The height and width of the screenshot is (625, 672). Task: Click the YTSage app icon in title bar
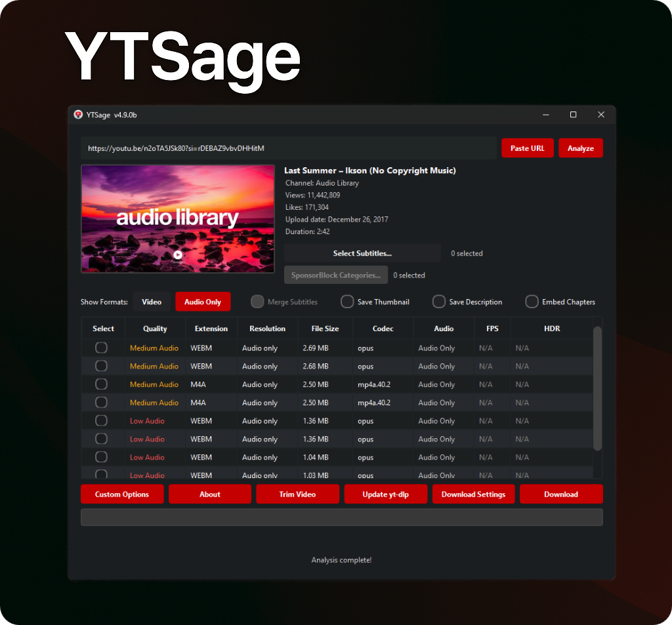pyautogui.click(x=78, y=114)
